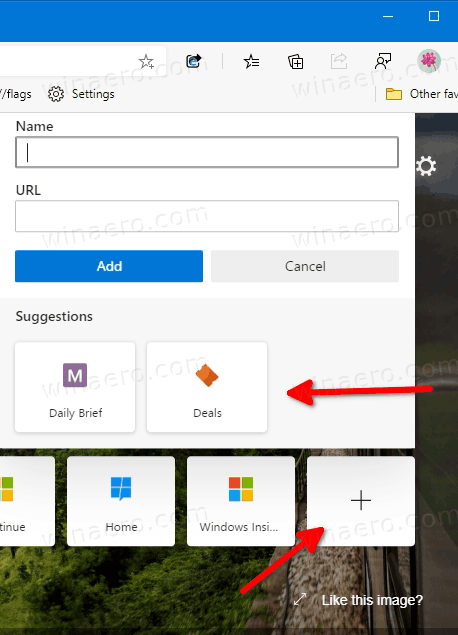Open the flags bookmark
Screen dimensions: 458x635
tap(16, 94)
